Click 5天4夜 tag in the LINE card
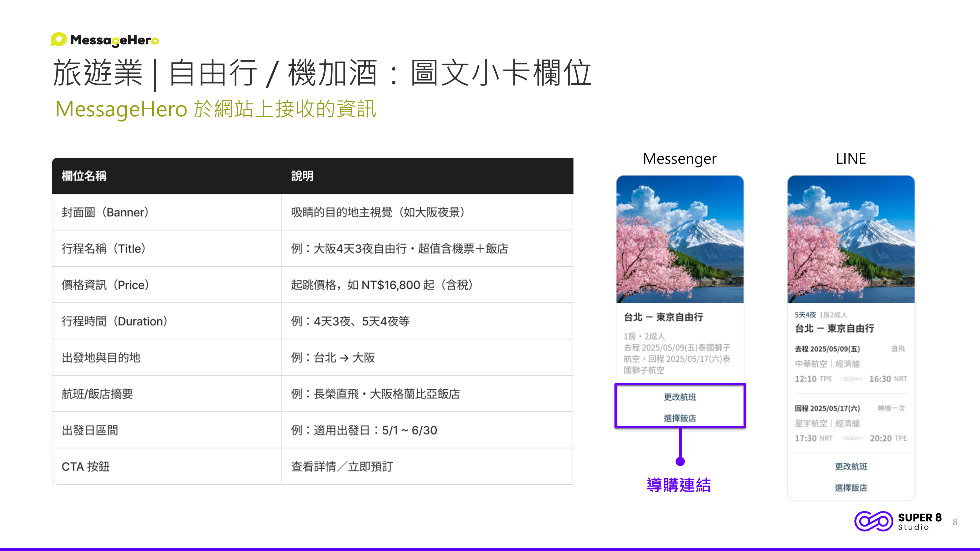The image size is (980, 551). (805, 315)
